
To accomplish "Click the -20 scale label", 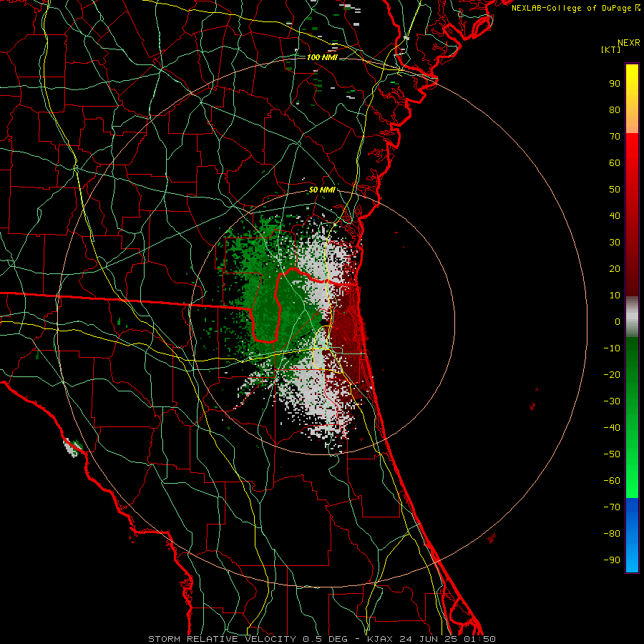I will tap(612, 374).
